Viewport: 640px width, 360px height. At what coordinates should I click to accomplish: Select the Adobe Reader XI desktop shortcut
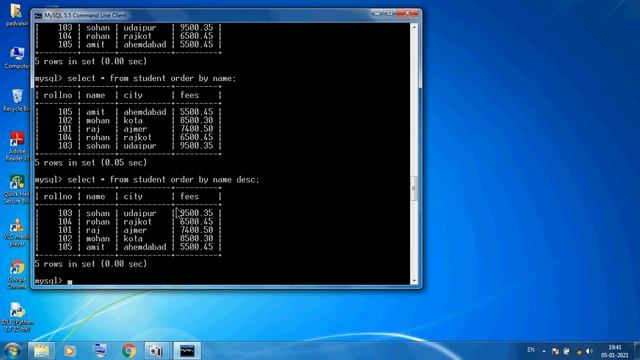pyautogui.click(x=17, y=146)
